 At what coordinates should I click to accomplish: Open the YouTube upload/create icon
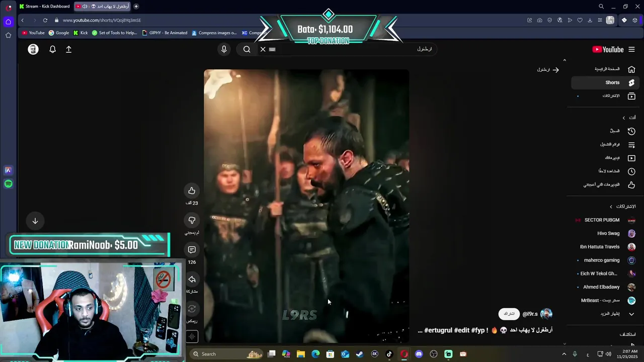tap(69, 49)
